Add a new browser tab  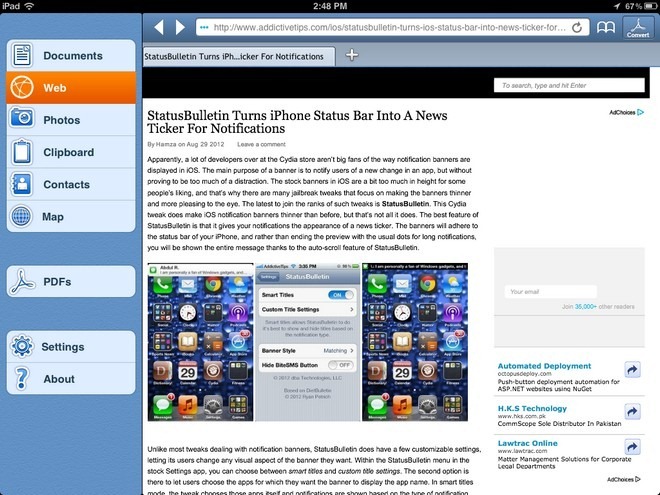[x=352, y=55]
